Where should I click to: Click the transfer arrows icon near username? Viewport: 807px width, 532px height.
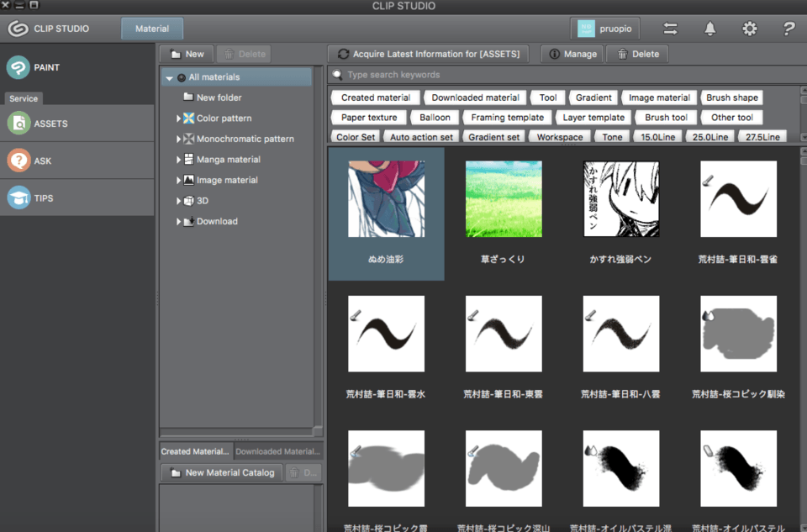coord(670,28)
